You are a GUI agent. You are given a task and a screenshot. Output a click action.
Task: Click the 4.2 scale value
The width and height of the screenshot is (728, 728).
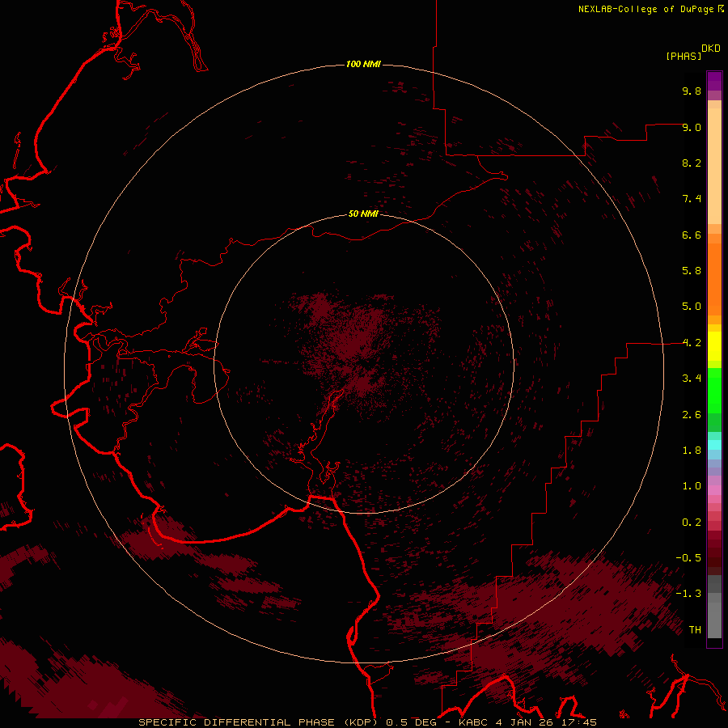click(x=692, y=343)
